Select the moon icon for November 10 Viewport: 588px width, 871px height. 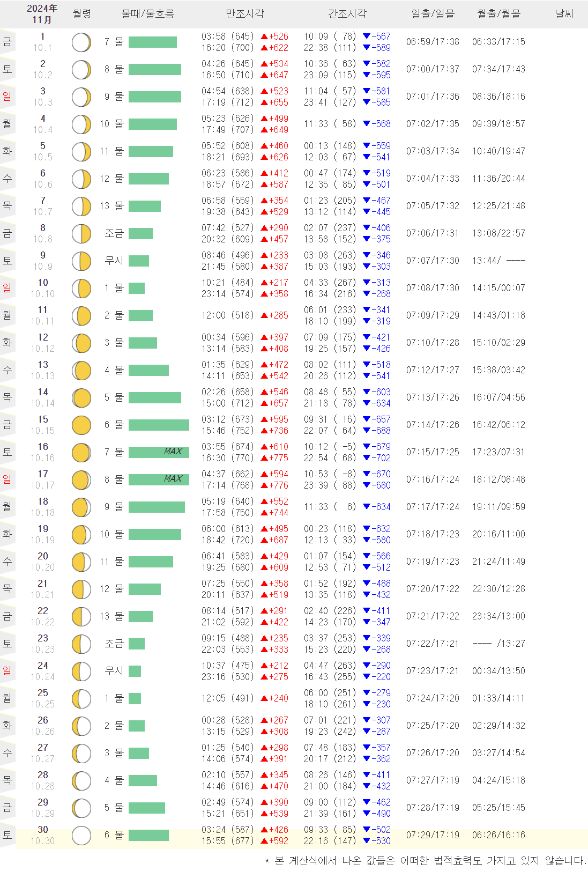(81, 288)
